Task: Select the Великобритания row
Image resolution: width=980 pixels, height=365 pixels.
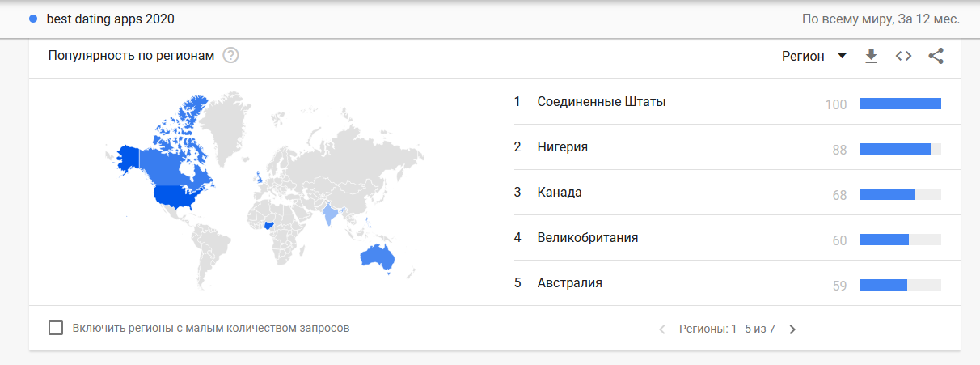Action: (728, 238)
